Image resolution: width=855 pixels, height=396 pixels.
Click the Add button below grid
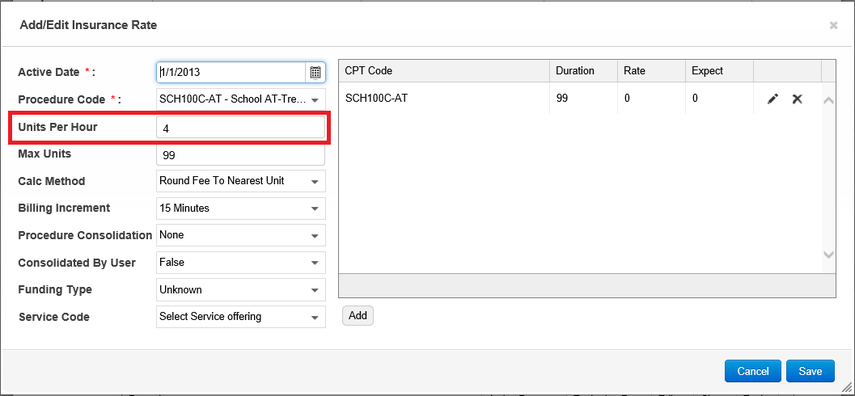(358, 316)
